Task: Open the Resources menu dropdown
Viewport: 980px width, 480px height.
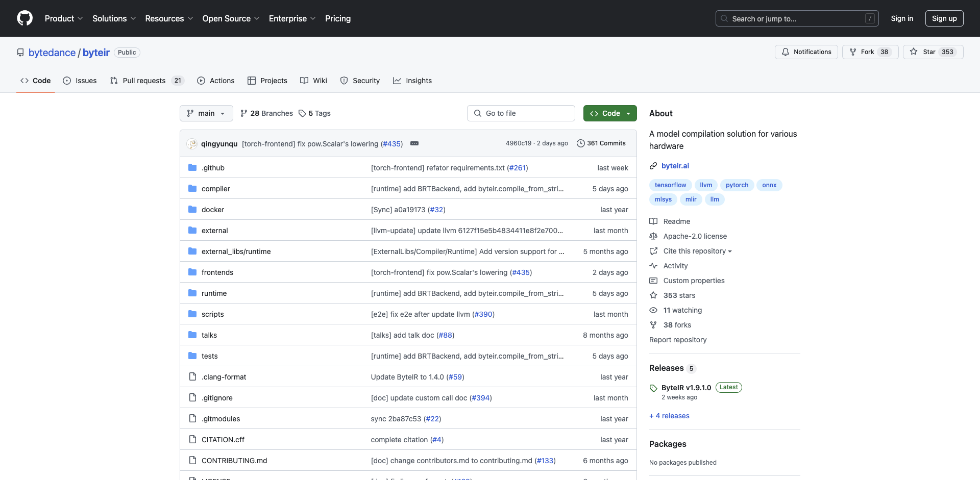Action: tap(169, 18)
